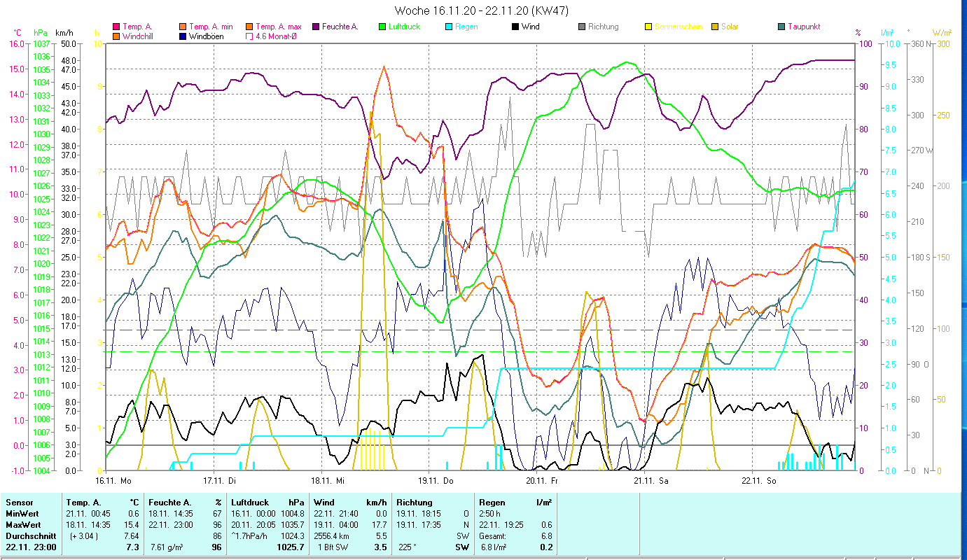Select the Taupunkt legend label
The height and width of the screenshot is (560, 967).
pyautogui.click(x=804, y=27)
